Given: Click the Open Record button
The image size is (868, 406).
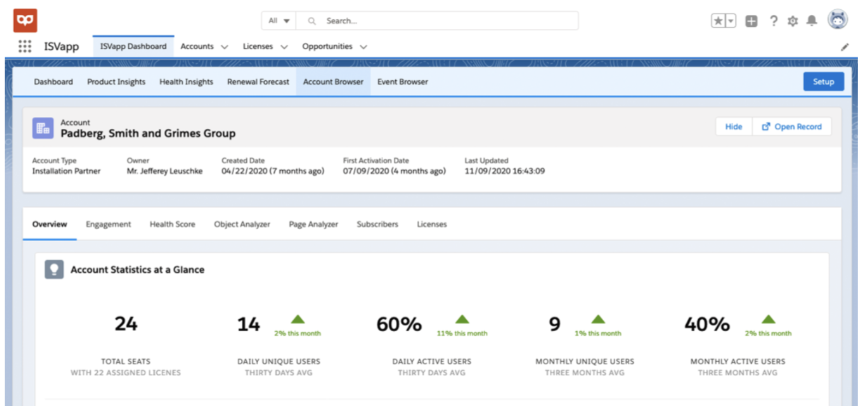Looking at the screenshot, I should pos(792,127).
